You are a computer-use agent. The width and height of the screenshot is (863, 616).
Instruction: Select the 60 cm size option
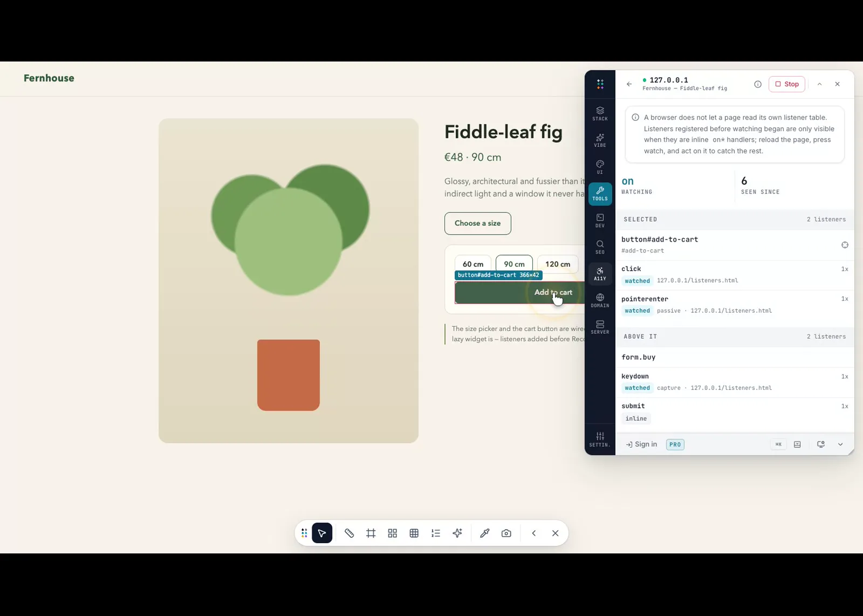point(473,263)
